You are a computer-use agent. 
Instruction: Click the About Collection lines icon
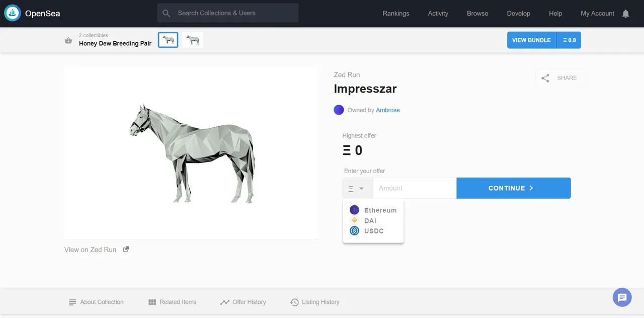tap(72, 302)
